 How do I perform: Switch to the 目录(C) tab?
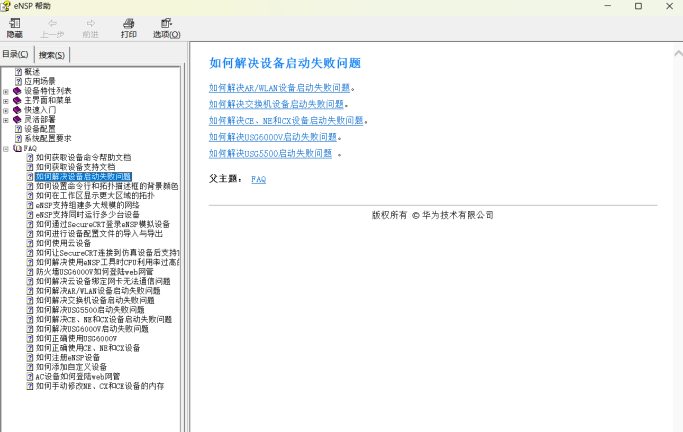tap(16, 54)
